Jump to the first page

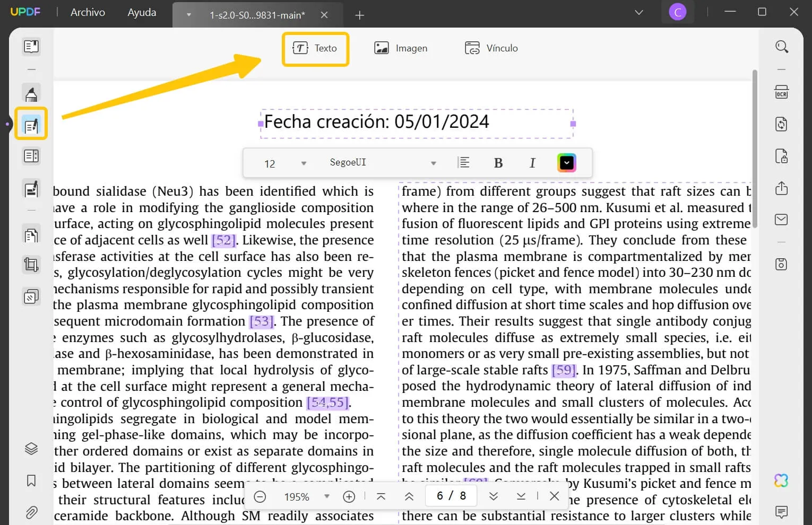[x=381, y=496]
